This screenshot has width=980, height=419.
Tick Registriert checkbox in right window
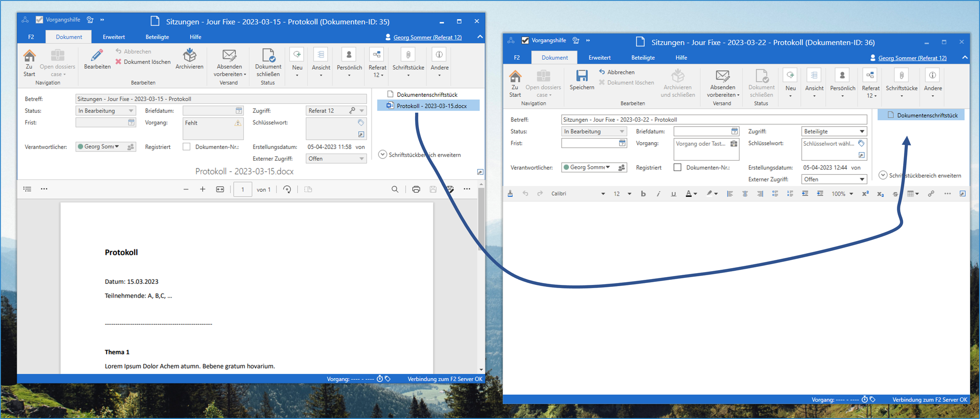point(677,167)
